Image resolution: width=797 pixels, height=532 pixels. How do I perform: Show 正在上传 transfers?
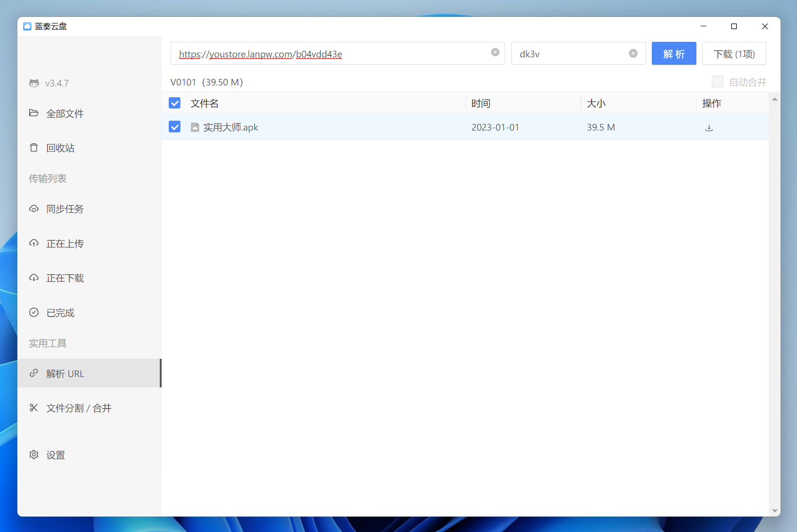[89, 244]
